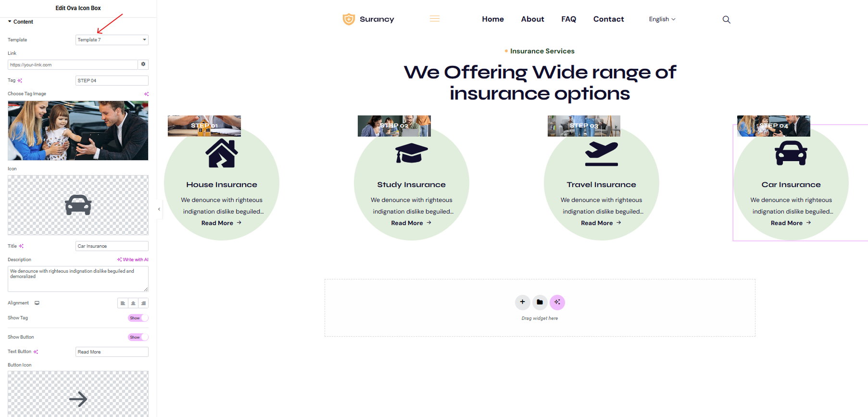Open the template library folder icon
The image size is (868, 417).
pos(540,302)
